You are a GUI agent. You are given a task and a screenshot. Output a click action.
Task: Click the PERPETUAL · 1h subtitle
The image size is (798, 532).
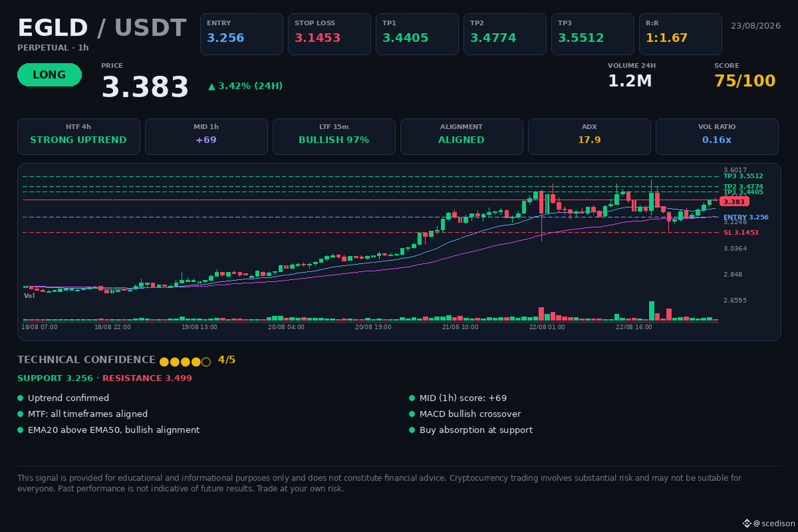tap(53, 48)
